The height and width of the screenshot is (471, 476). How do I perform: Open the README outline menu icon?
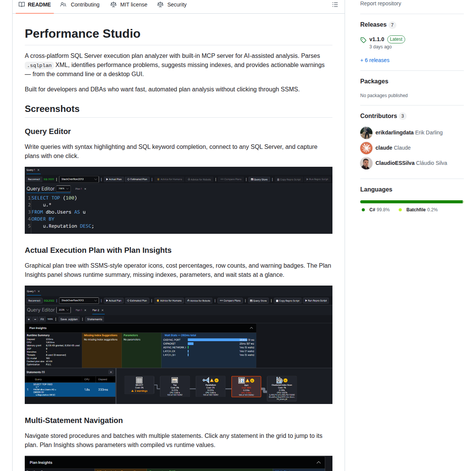pos(335,4)
